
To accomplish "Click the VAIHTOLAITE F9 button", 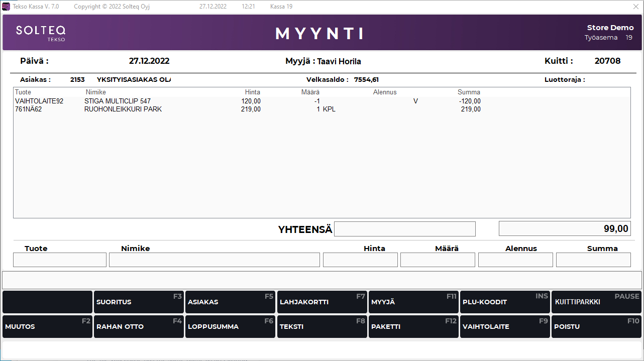I will pos(505,326).
